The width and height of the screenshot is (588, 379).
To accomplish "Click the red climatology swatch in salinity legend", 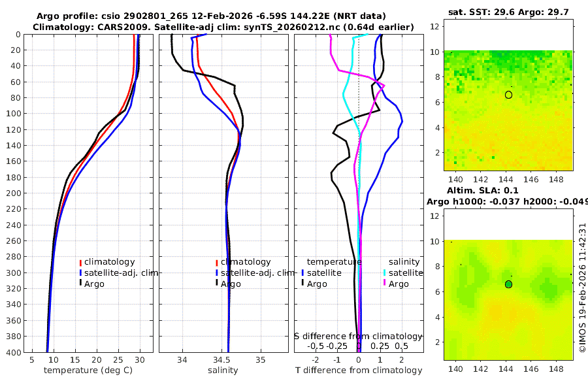I will (x=216, y=263).
